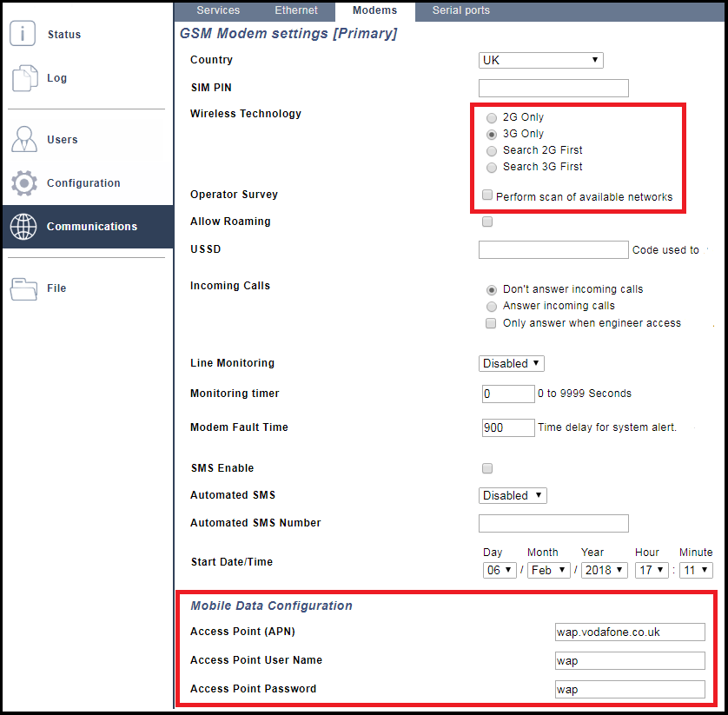The width and height of the screenshot is (728, 715).
Task: Open the Log document icon
Action: (24, 78)
